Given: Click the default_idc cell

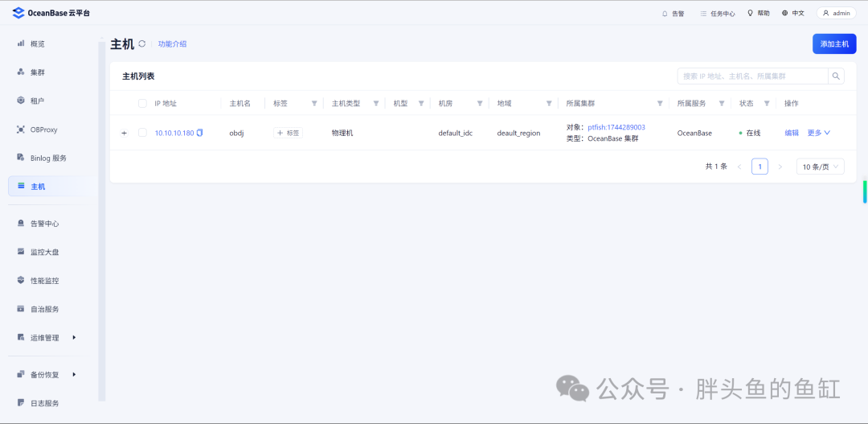Looking at the screenshot, I should 455,133.
